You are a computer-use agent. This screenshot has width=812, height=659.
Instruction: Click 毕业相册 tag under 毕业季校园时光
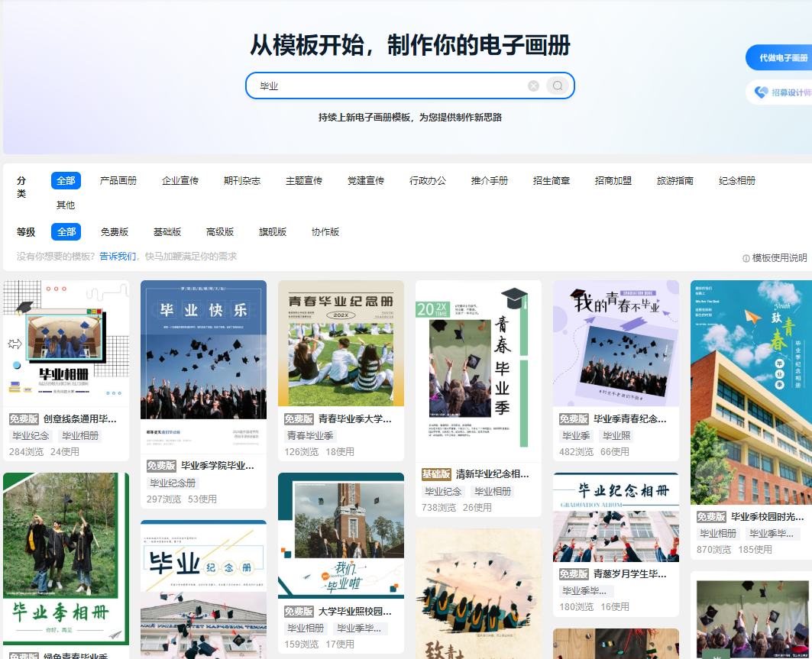click(718, 534)
